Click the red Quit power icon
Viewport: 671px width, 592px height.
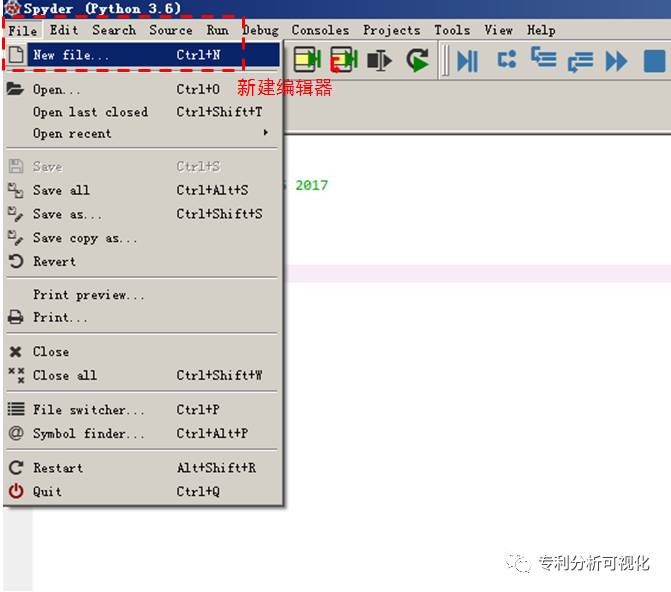16,491
